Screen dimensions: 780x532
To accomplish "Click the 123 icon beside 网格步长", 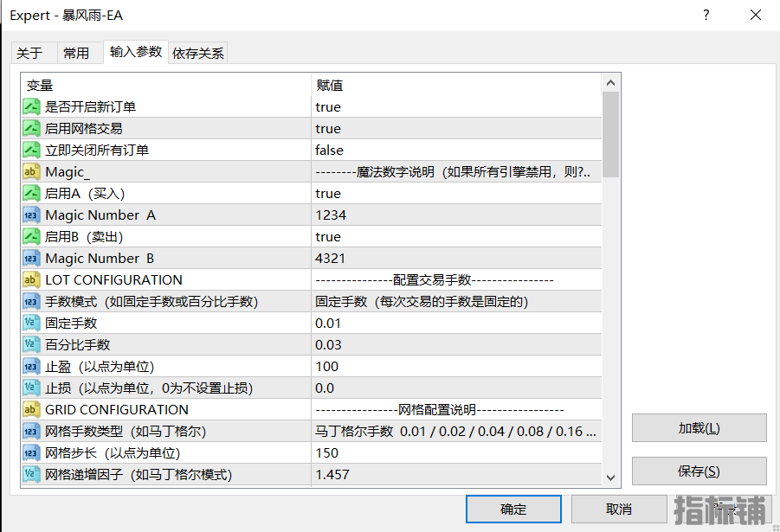I will 31,453.
